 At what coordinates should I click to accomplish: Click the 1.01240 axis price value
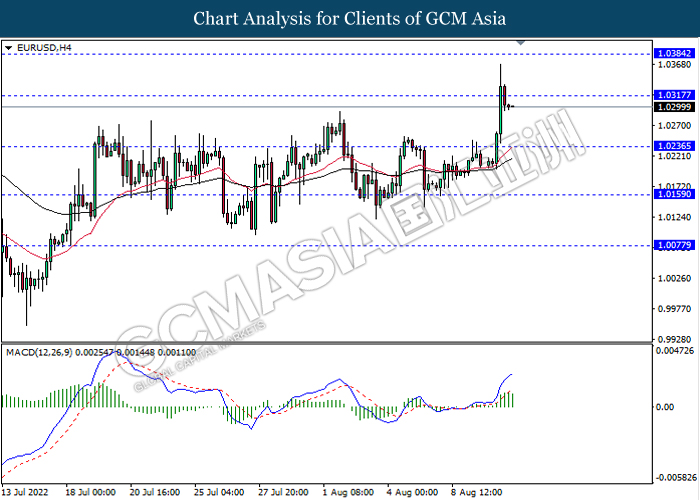pyautogui.click(x=675, y=217)
